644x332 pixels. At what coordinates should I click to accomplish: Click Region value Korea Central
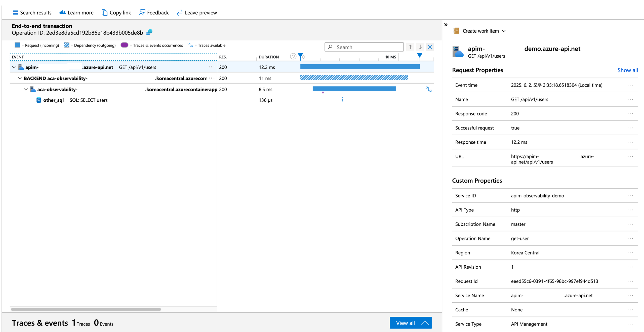[x=525, y=253]
